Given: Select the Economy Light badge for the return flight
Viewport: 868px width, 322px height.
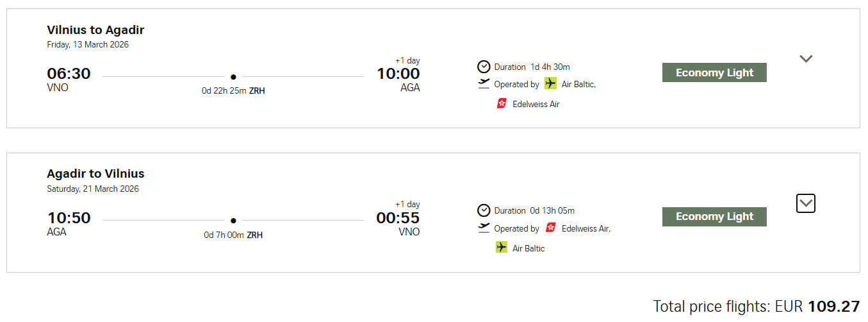Looking at the screenshot, I should click(714, 217).
